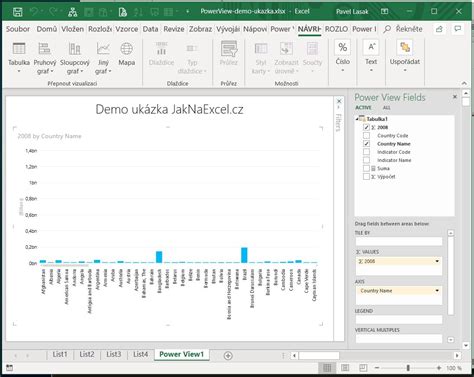Click the Uspořádat arrange icon
The height and width of the screenshot is (377, 474).
point(405,48)
